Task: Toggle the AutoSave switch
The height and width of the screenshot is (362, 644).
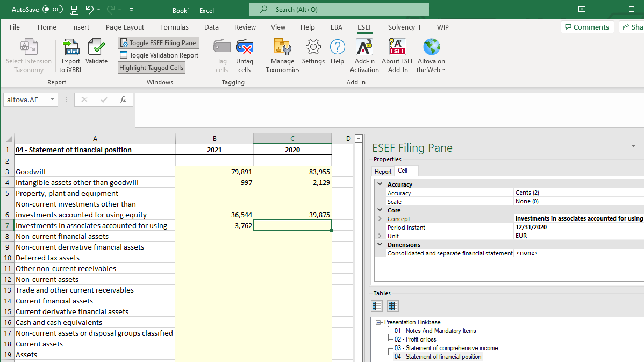Action: [53, 10]
